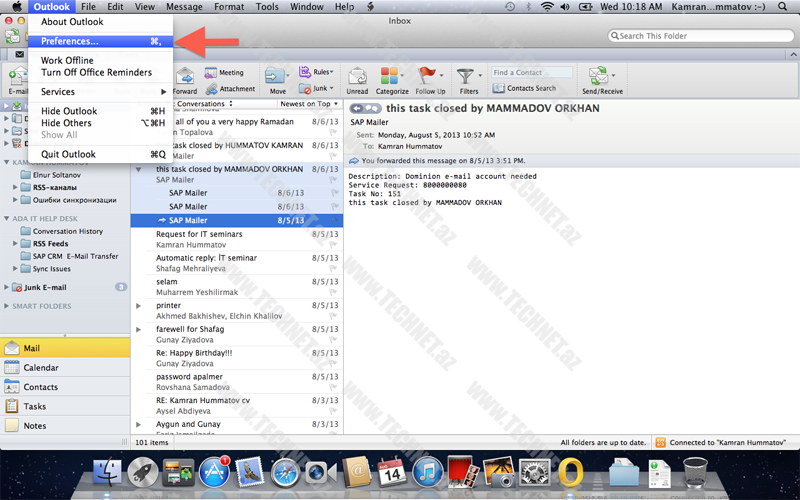The width and height of the screenshot is (800, 500).
Task: Open the Rules dropdown
Action: click(316, 72)
